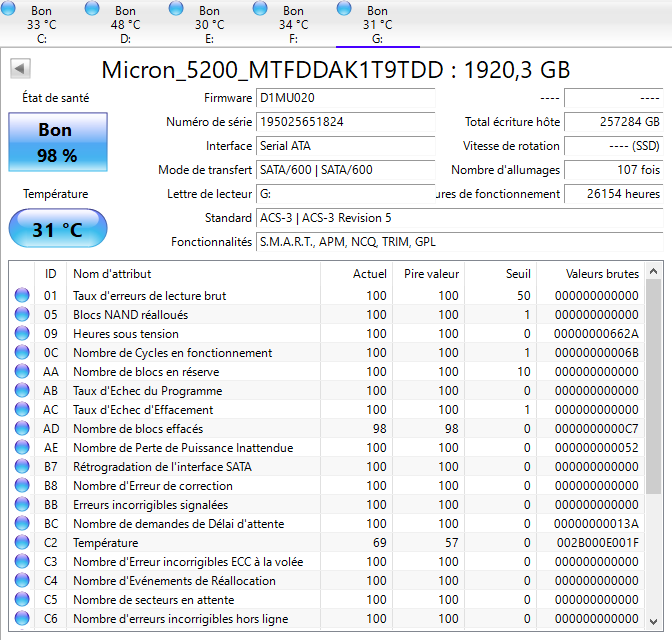Image resolution: width=672 pixels, height=640 pixels.
Task: Click the Standard field ACS-3 Revision 5
Action: (x=459, y=218)
